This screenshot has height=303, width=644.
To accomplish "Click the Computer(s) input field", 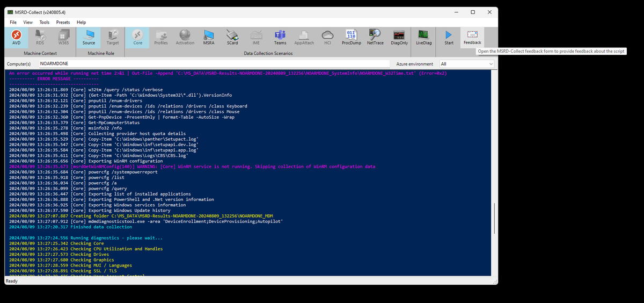I will point(215,63).
